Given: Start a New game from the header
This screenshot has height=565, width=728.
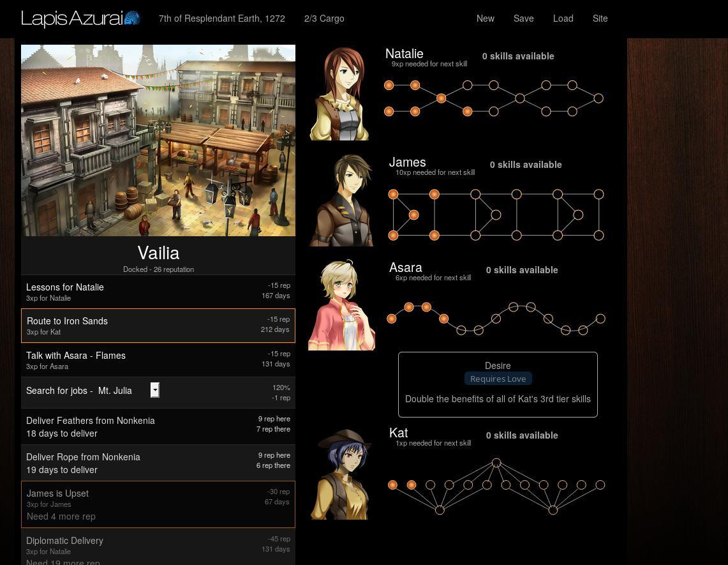Looking at the screenshot, I should click(485, 19).
